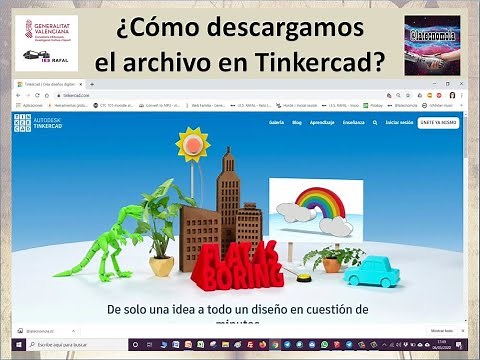Open the Chrome three-dot menu
The width and height of the screenshot is (480, 360).
pos(462,95)
